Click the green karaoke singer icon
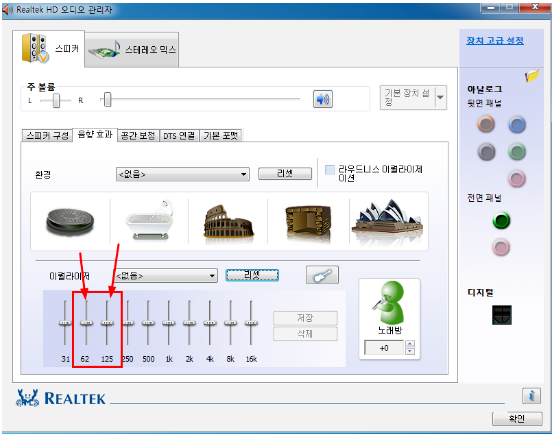This screenshot has height=434, width=554. [x=389, y=303]
